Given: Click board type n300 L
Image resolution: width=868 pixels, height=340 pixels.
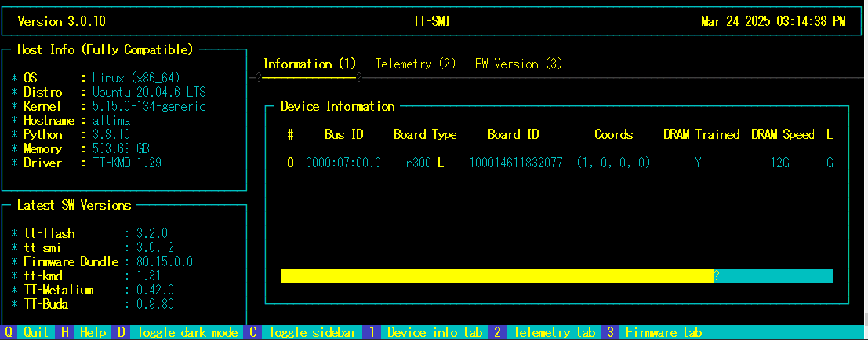Looking at the screenshot, I should tap(425, 163).
